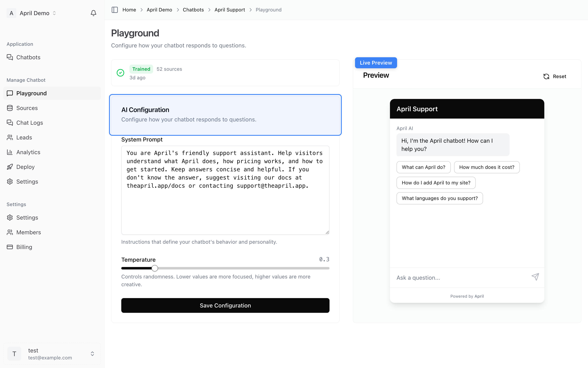Click the Chat Logs icon
This screenshot has width=588, height=368.
[x=10, y=123]
